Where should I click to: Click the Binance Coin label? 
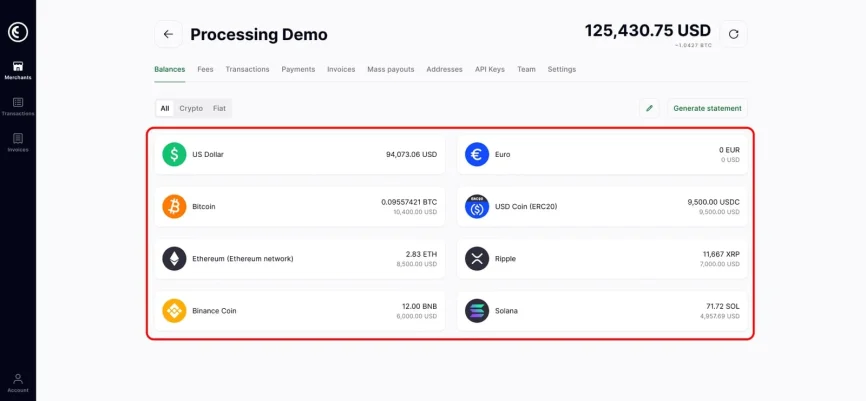(x=214, y=311)
